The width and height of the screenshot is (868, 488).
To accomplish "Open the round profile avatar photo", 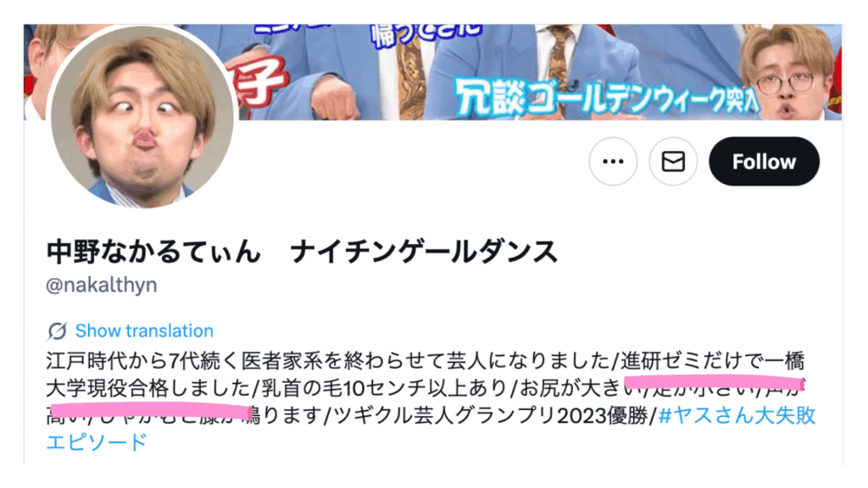I will [x=142, y=117].
